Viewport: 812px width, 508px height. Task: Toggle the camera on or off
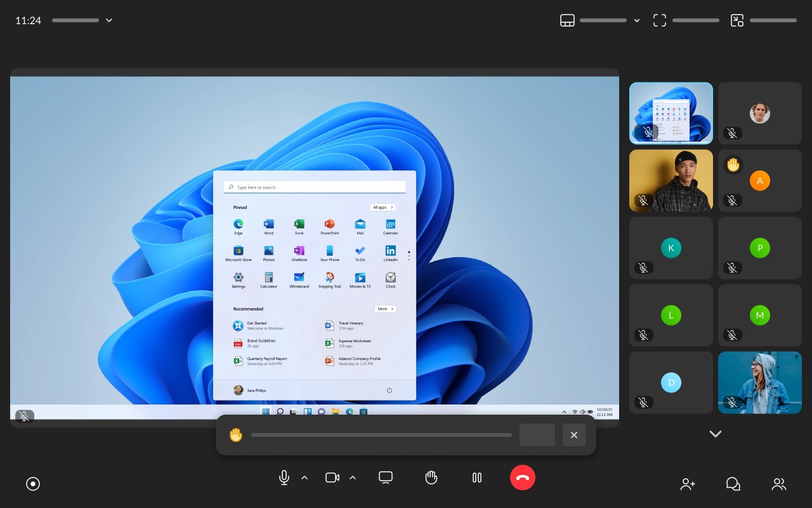point(332,478)
